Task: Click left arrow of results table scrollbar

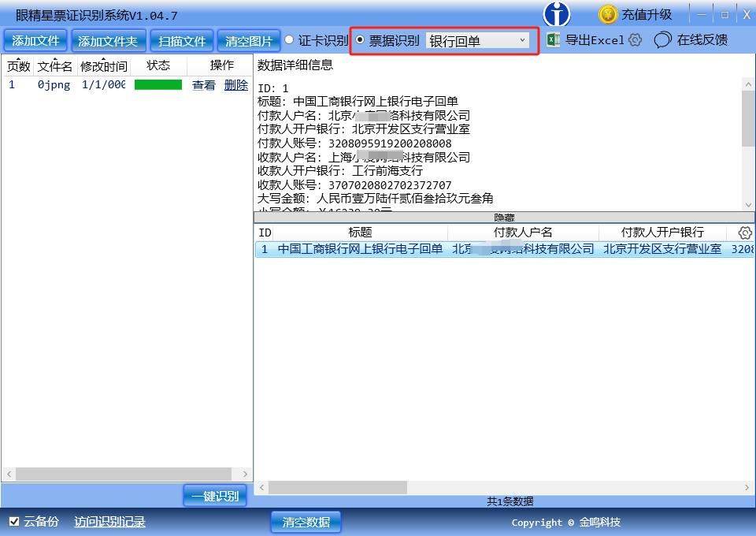Action: (261, 488)
